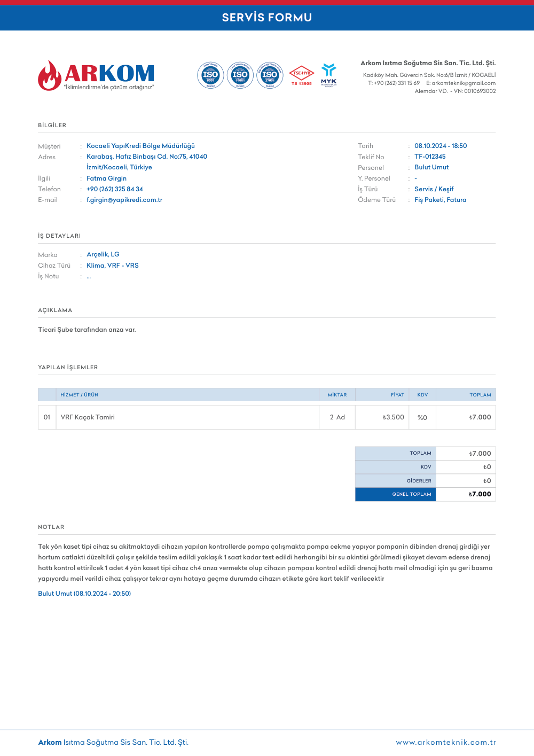Click the job type Servis / Keşif

tap(434, 189)
